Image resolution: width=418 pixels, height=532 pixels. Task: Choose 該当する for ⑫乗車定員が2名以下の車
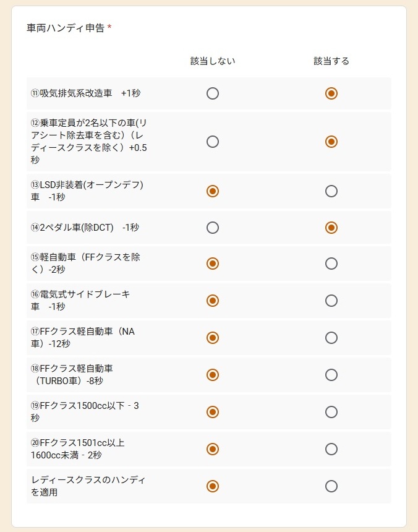click(331, 142)
